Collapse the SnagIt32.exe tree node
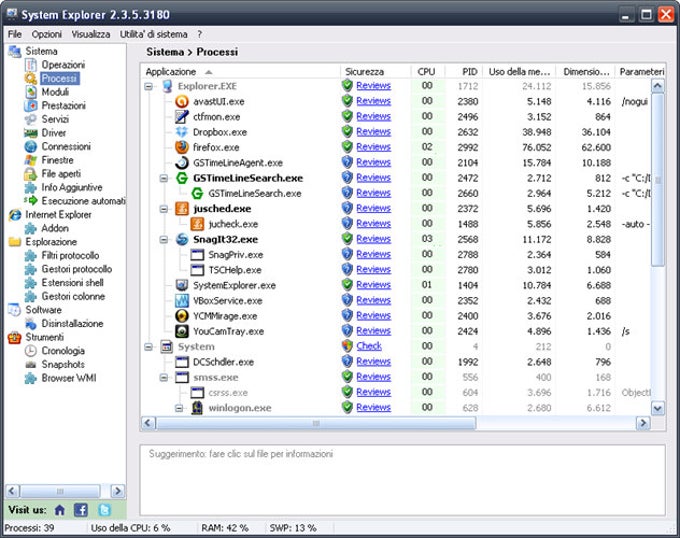The width and height of the screenshot is (680, 538). coord(163,239)
